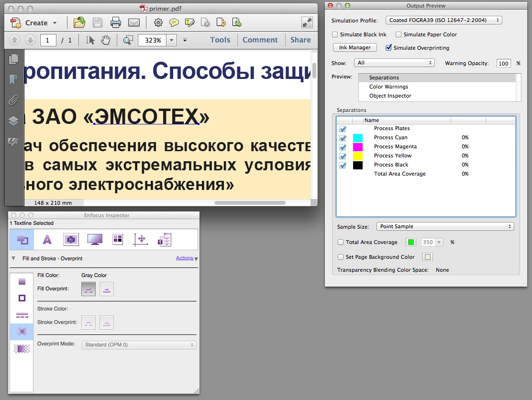Go to next page arrow
The width and height of the screenshot is (532, 400).
pyautogui.click(x=30, y=40)
